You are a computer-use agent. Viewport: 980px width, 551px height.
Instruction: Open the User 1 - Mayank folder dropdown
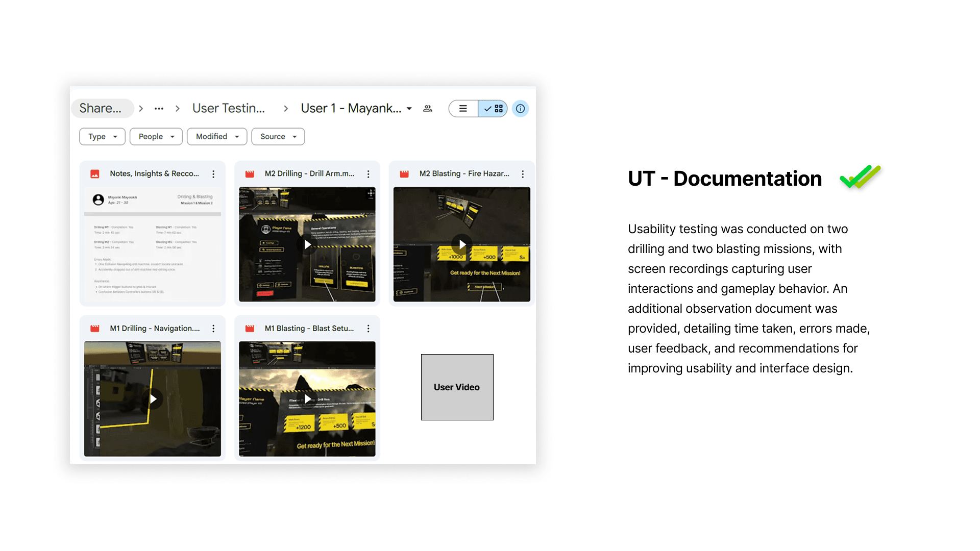click(409, 109)
